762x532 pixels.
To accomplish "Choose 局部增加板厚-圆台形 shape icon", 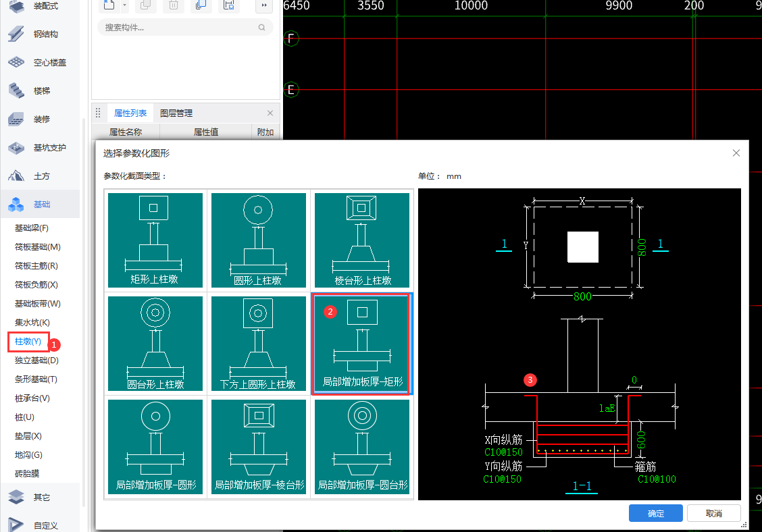I will click(x=362, y=446).
